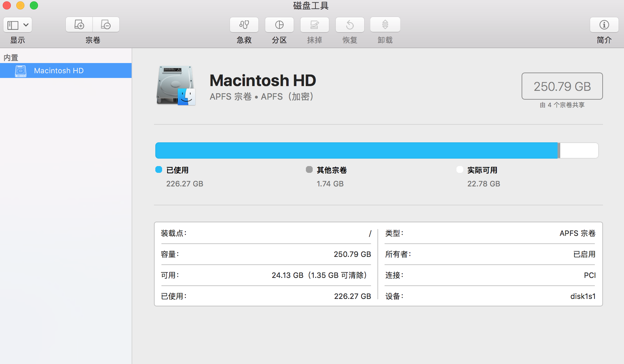The image size is (624, 364).
Task: Click the white 实际可用 legend dot
Action: click(460, 169)
